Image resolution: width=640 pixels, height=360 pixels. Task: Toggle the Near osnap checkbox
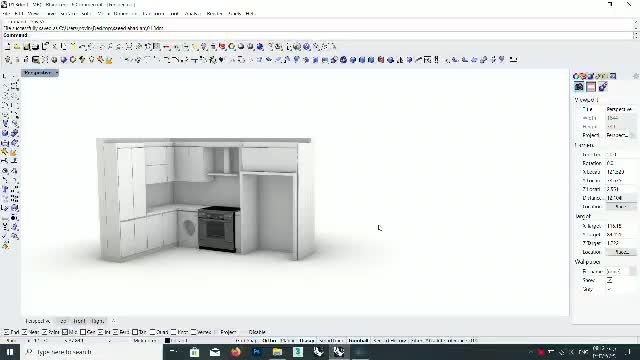24,332
